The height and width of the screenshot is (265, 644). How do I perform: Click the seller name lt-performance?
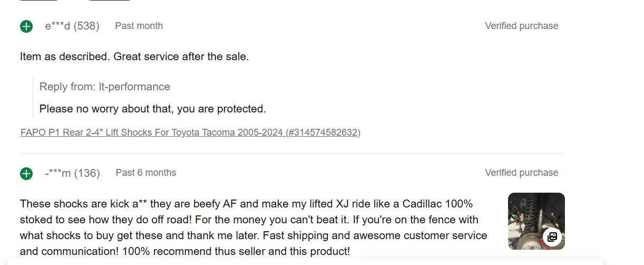134,87
